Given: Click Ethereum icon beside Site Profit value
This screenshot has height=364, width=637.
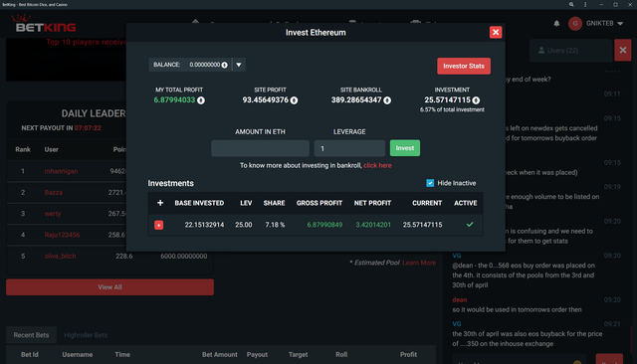Looking at the screenshot, I should (x=294, y=100).
